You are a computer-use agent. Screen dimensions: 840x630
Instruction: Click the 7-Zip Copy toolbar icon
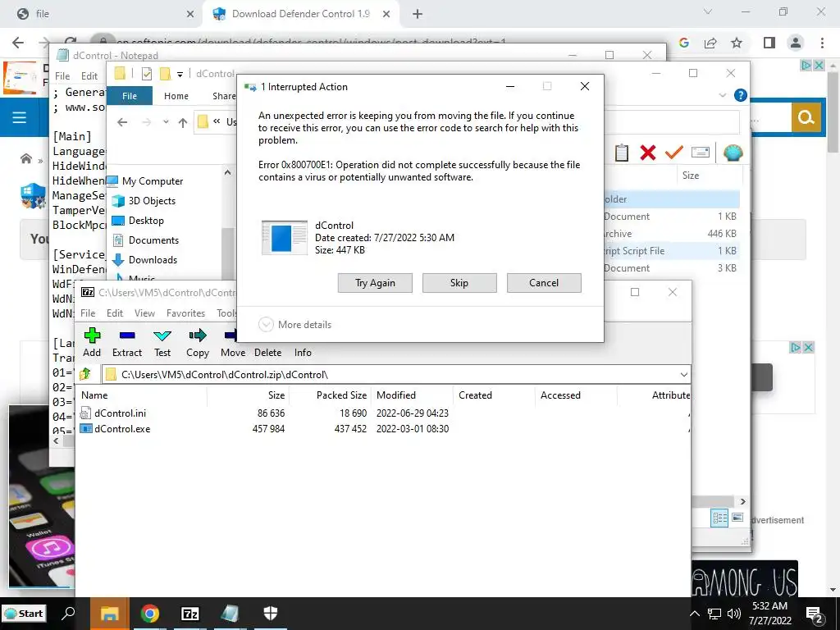tap(198, 343)
